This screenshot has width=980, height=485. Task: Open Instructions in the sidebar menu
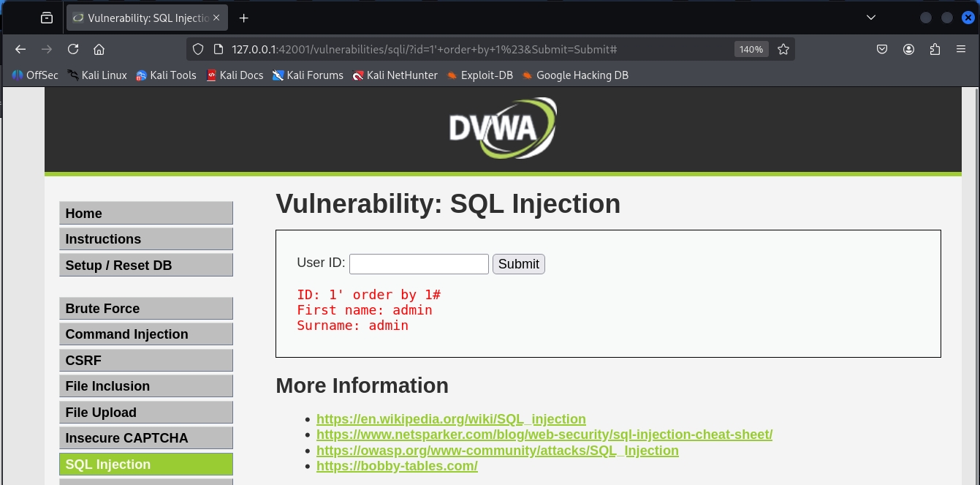coord(146,238)
